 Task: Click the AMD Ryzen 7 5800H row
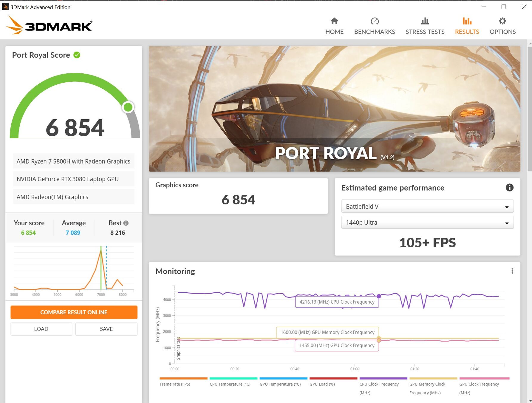(74, 161)
